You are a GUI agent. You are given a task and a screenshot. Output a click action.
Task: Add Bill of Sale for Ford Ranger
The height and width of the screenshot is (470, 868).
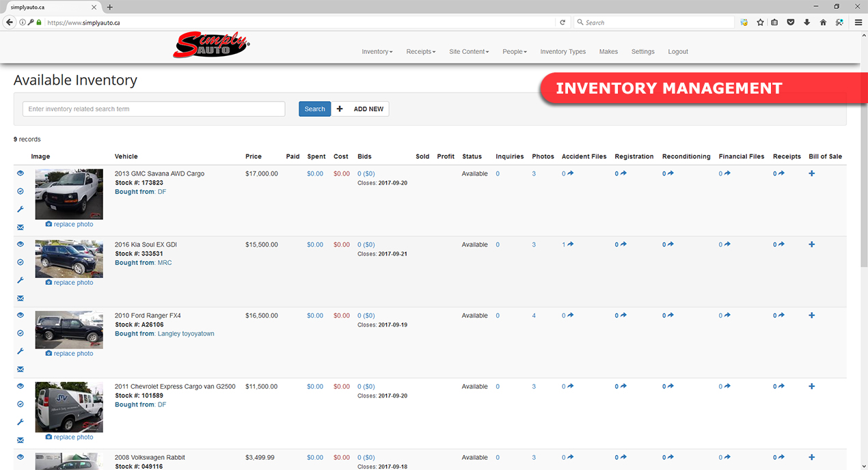pos(812,316)
